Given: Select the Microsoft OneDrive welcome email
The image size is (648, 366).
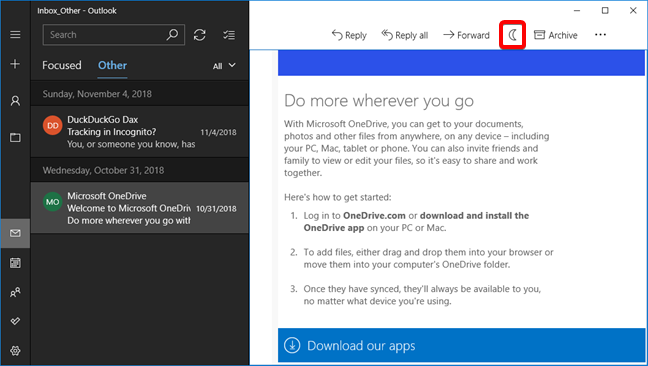Looking at the screenshot, I should click(x=140, y=208).
